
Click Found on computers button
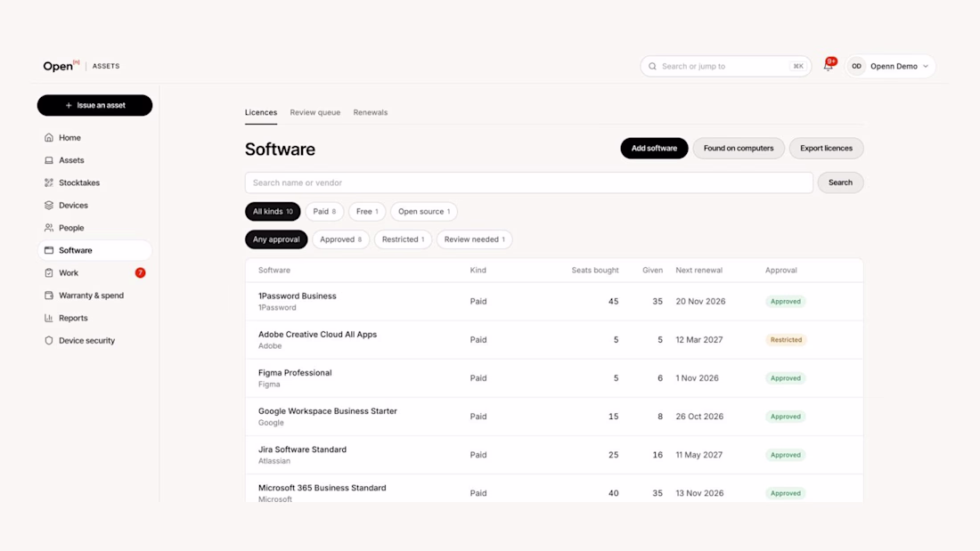click(739, 148)
